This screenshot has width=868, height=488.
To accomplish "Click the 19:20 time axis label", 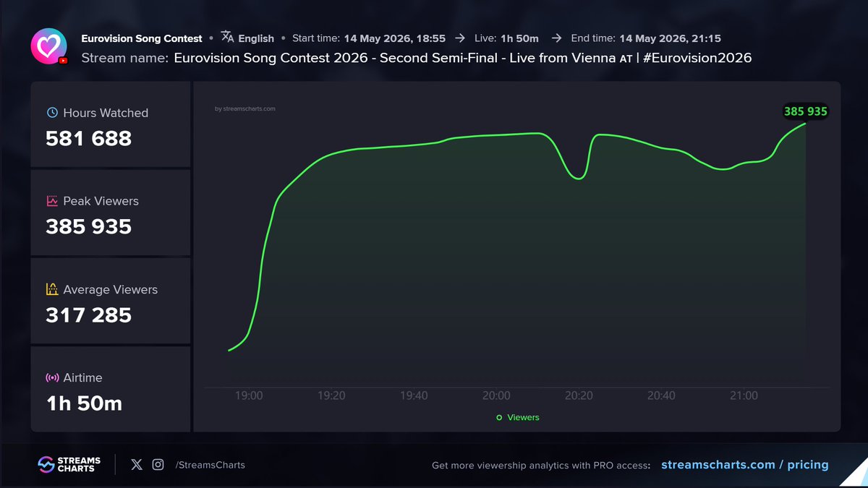I will (331, 395).
